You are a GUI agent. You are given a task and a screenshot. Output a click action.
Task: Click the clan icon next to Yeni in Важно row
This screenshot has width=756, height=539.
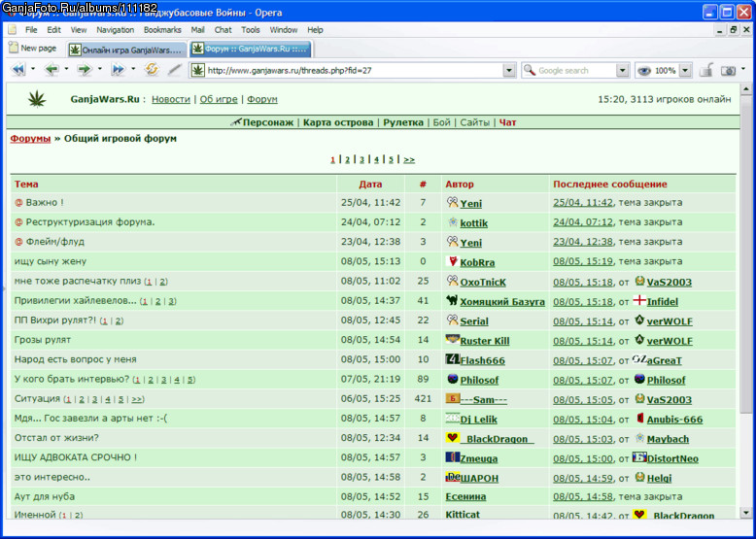click(452, 202)
